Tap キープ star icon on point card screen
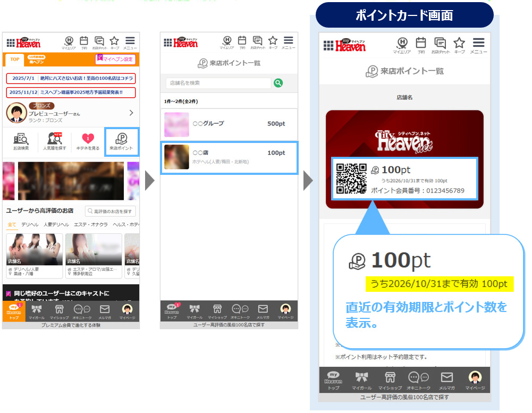The width and height of the screenshot is (532, 413). coord(459,45)
